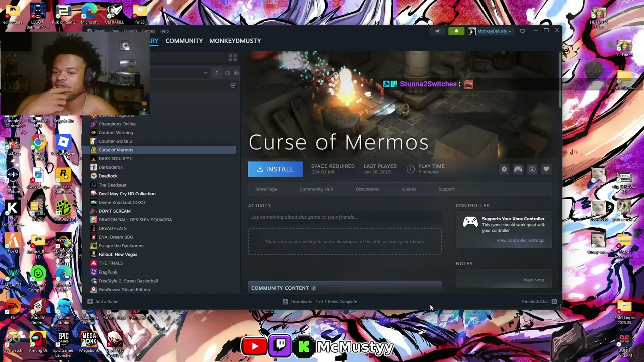Select Roblox Studio desktop icon
Screen dimensions: 644x362
coord(63,312)
